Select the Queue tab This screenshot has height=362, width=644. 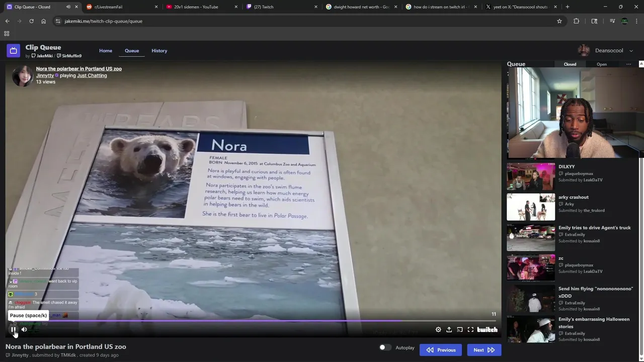[x=132, y=51]
